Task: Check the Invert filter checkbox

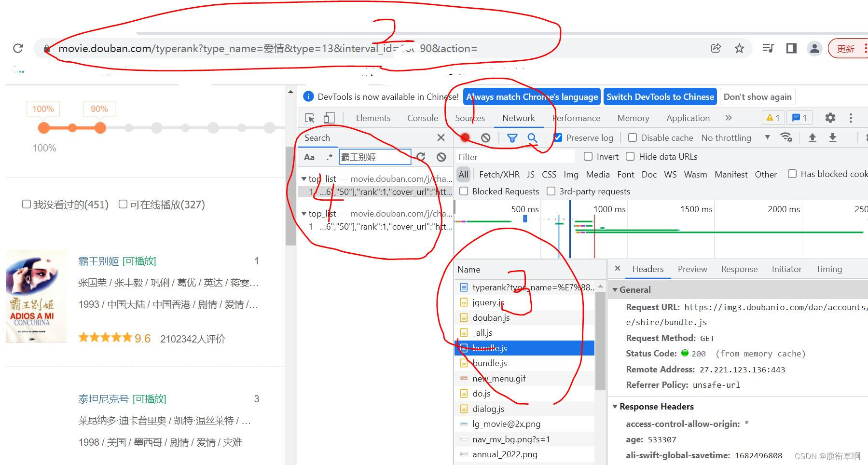Action: pos(588,156)
